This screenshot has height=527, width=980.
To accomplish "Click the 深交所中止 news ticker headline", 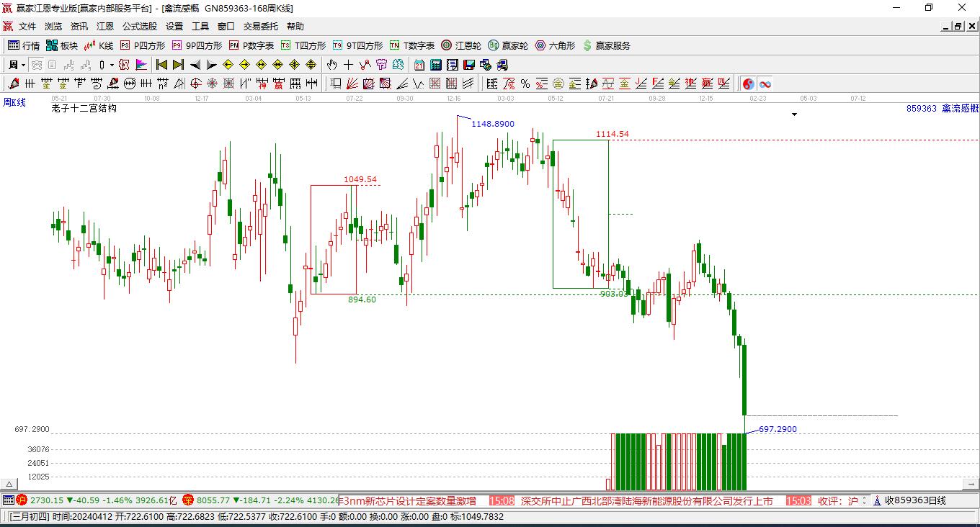I will (647, 500).
